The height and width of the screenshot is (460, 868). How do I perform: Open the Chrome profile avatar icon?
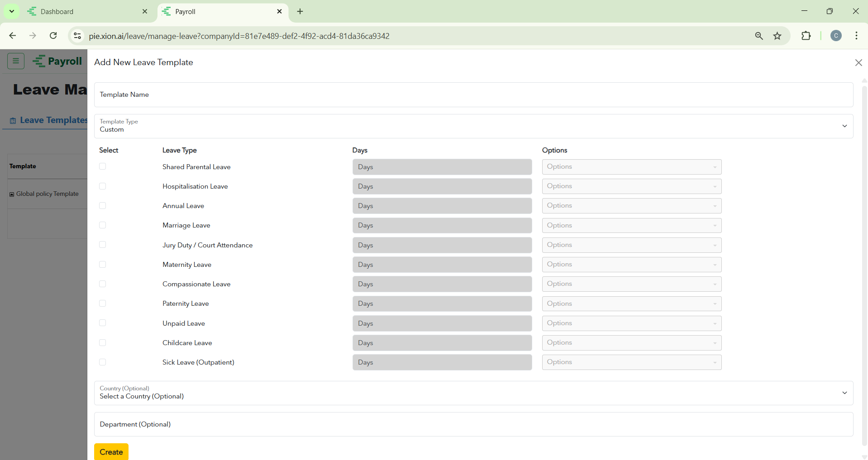[835, 36]
